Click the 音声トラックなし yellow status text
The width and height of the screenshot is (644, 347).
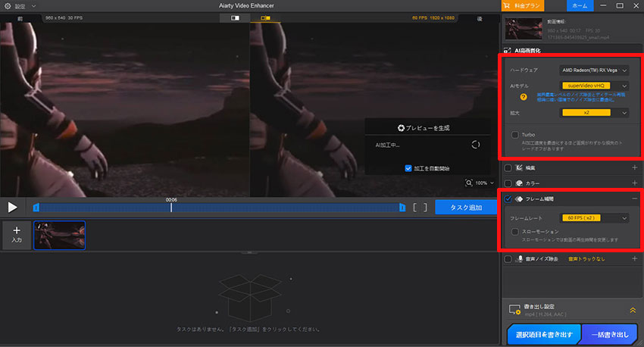586,258
